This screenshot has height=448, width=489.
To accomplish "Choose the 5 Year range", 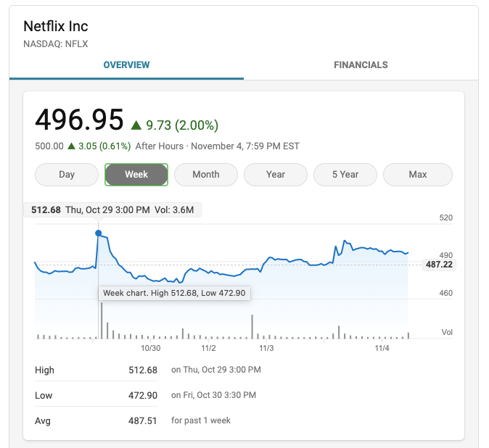I will pos(345,175).
